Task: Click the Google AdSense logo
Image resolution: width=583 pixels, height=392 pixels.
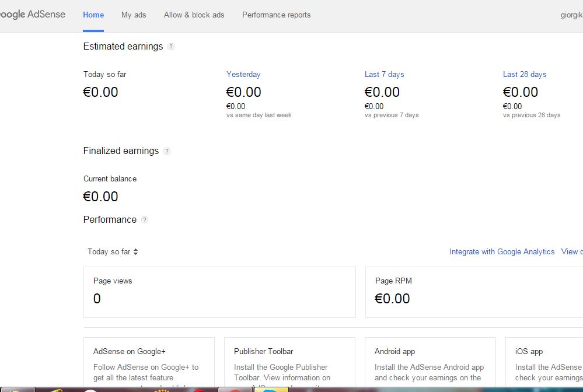Action: pos(32,15)
